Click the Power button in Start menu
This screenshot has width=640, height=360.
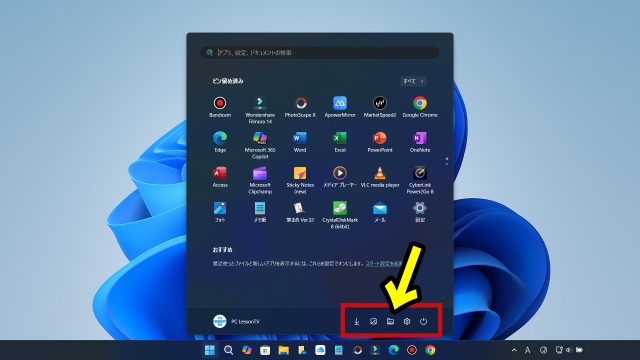click(x=424, y=322)
